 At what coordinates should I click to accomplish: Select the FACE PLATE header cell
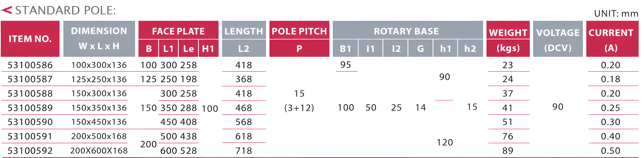coord(178,31)
